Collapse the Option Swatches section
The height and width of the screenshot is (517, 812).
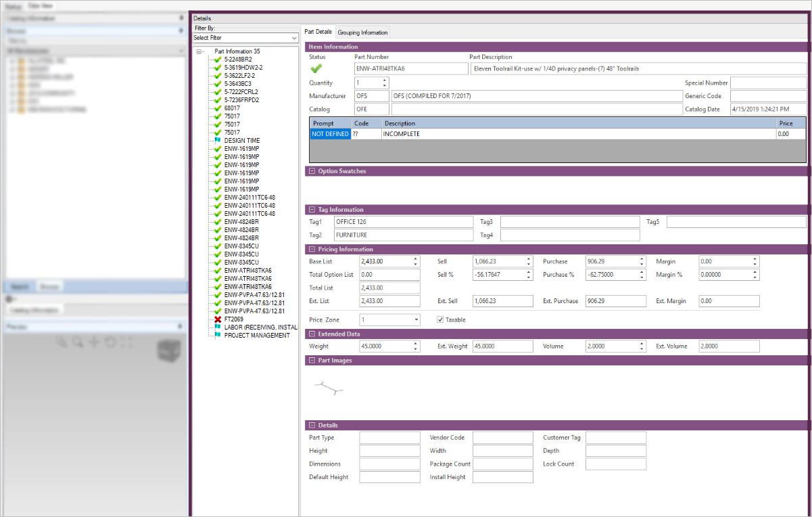click(311, 171)
